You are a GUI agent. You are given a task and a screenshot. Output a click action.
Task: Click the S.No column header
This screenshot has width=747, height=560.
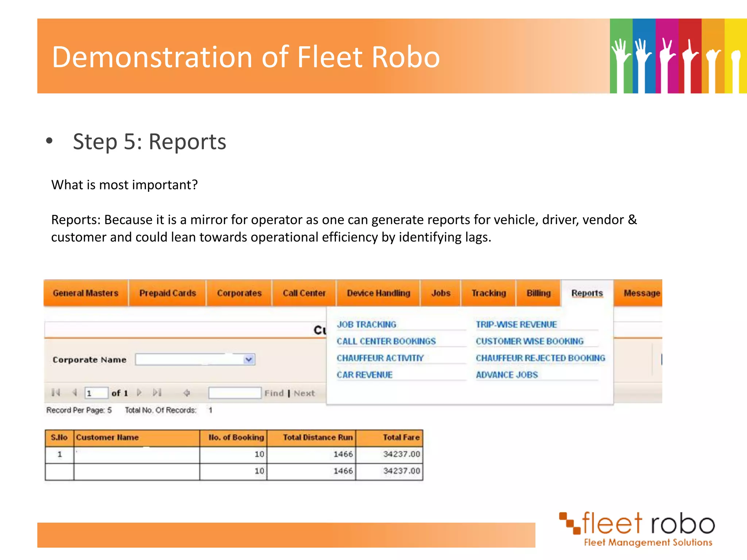[59, 438]
